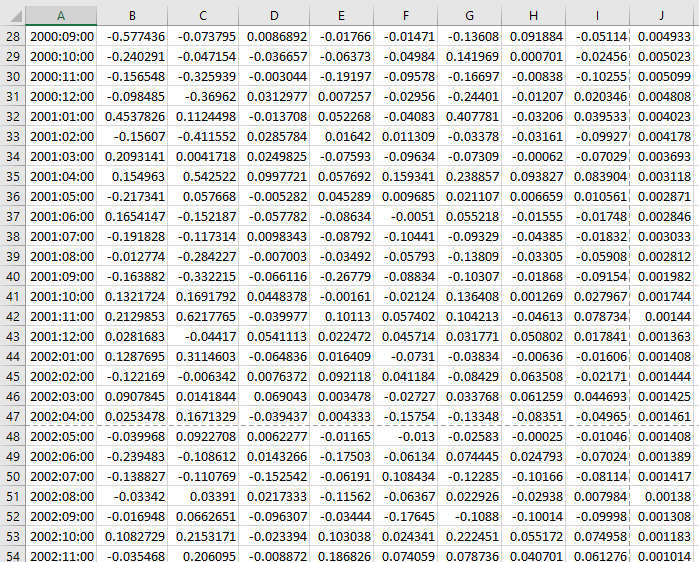Select row 31 header
This screenshot has width=699, height=562.
pos(13,96)
